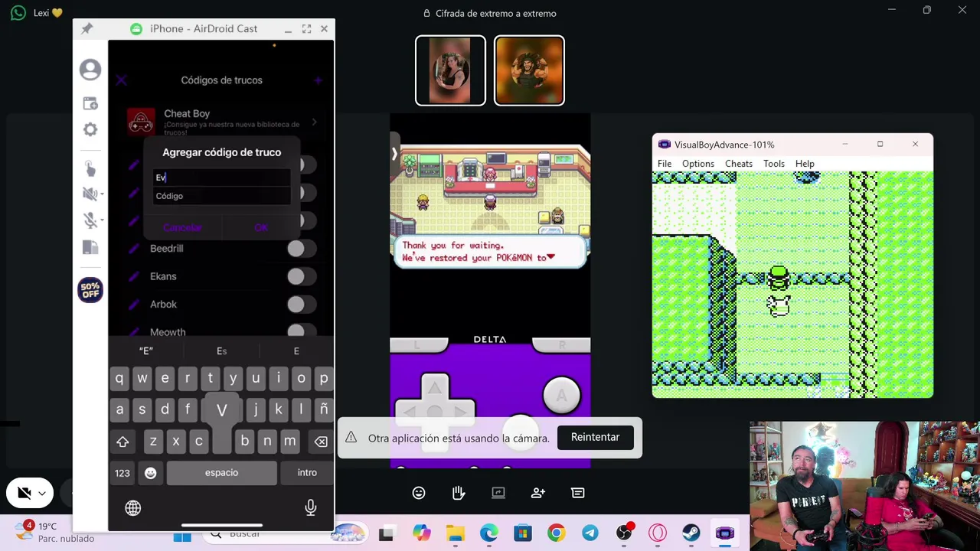Open the call chat icon

(578, 493)
